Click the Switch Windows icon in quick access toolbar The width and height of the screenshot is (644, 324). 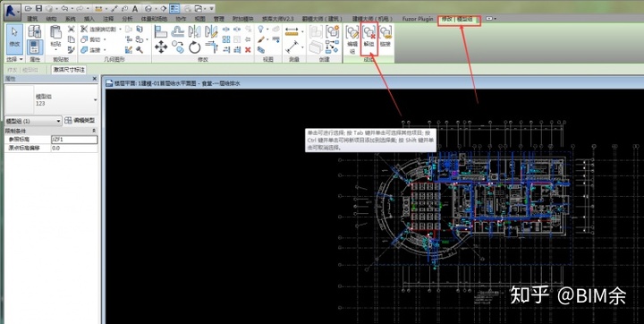pos(199,9)
